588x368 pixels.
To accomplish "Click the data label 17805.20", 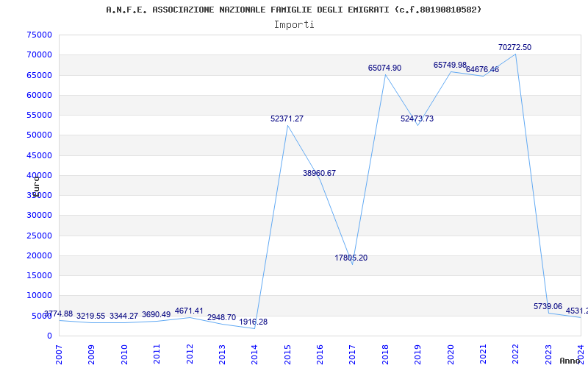I will [351, 258].
